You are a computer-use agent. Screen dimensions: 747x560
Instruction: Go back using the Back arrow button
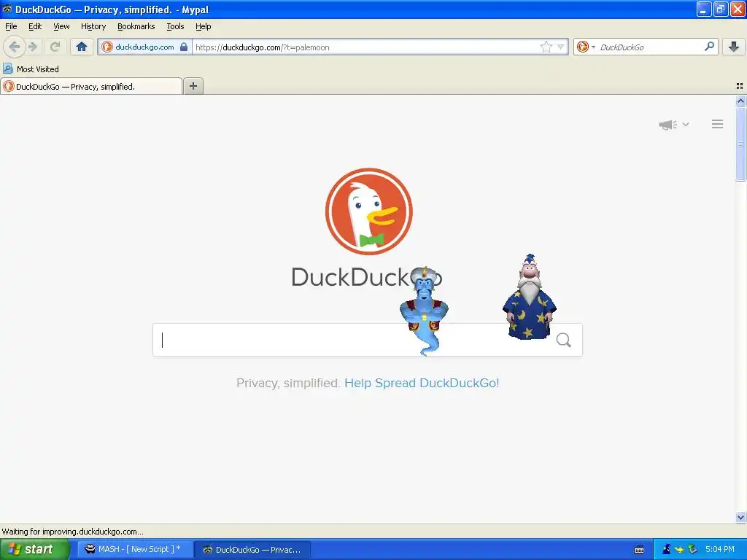[15, 47]
